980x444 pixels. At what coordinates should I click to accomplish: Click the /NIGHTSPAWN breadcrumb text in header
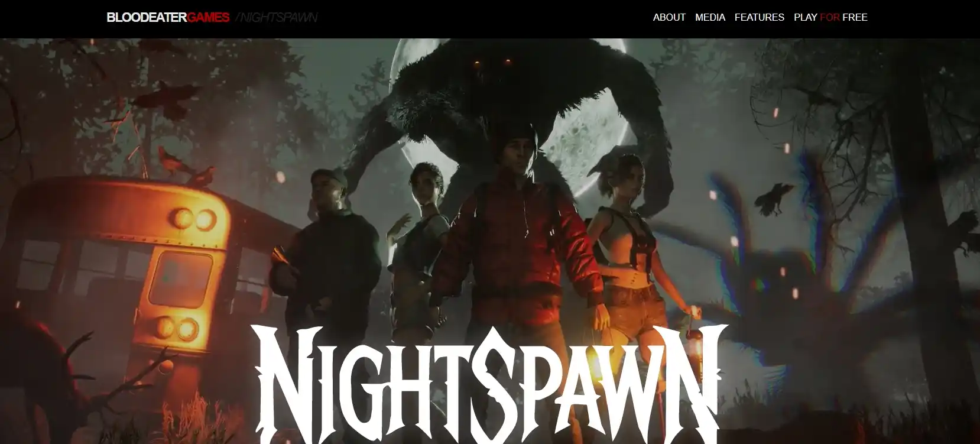point(277,17)
